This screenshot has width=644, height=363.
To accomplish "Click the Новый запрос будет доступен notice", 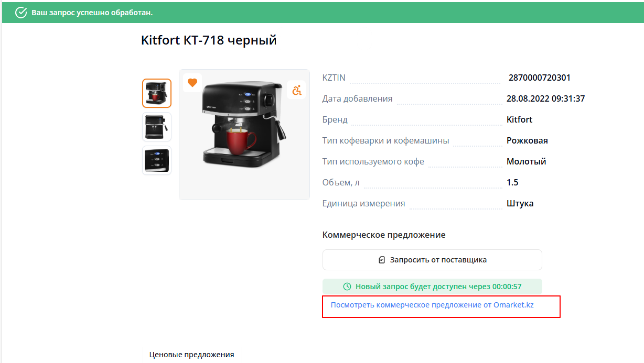I will (432, 287).
